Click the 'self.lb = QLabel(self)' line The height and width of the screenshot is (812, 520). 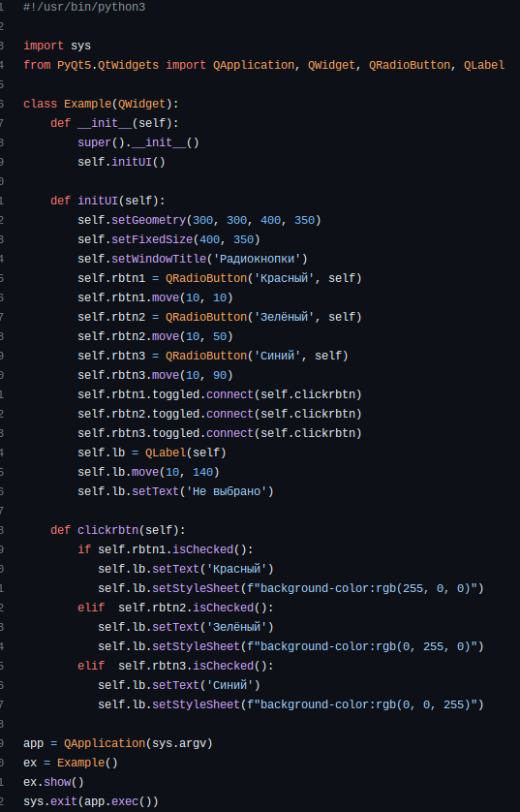click(x=152, y=453)
